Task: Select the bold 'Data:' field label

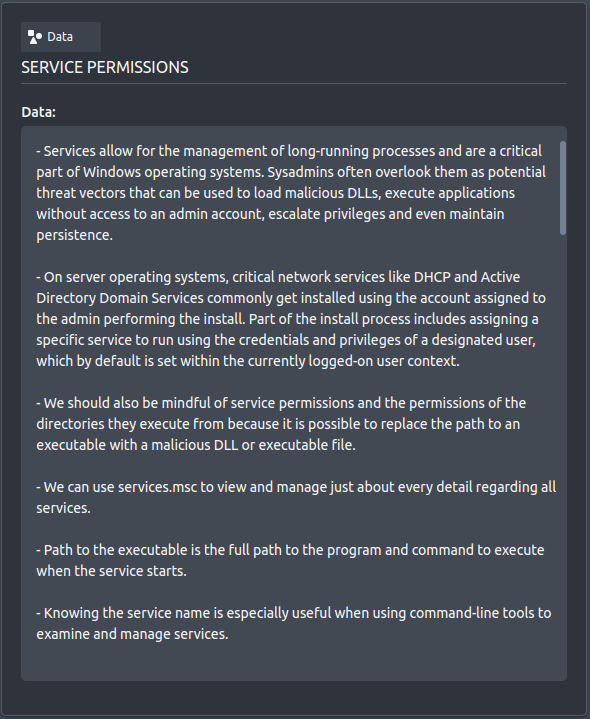Action: (39, 112)
